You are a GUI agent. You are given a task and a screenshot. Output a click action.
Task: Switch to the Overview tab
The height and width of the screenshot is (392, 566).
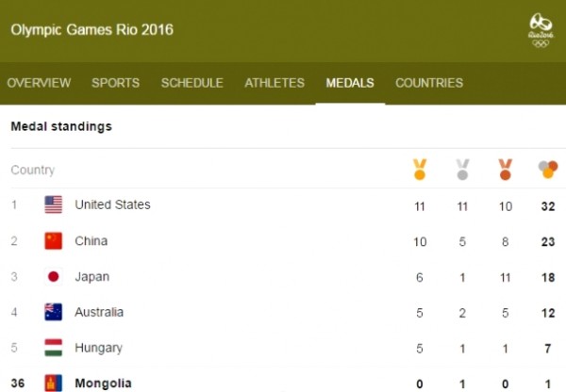point(39,83)
